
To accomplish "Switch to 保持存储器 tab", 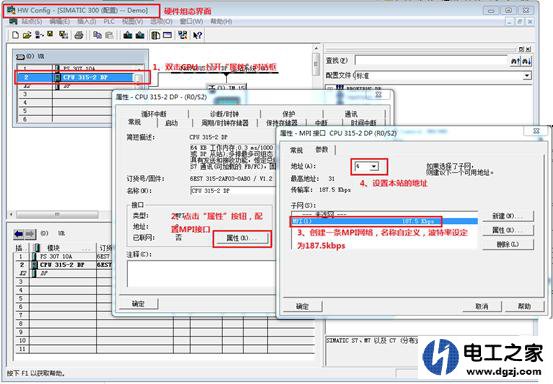I will [x=281, y=123].
